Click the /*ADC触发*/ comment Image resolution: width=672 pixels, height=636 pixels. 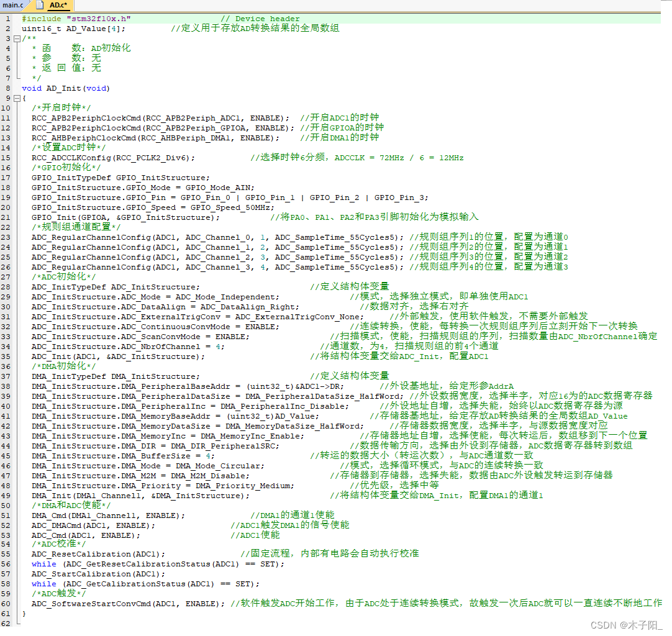[58, 594]
